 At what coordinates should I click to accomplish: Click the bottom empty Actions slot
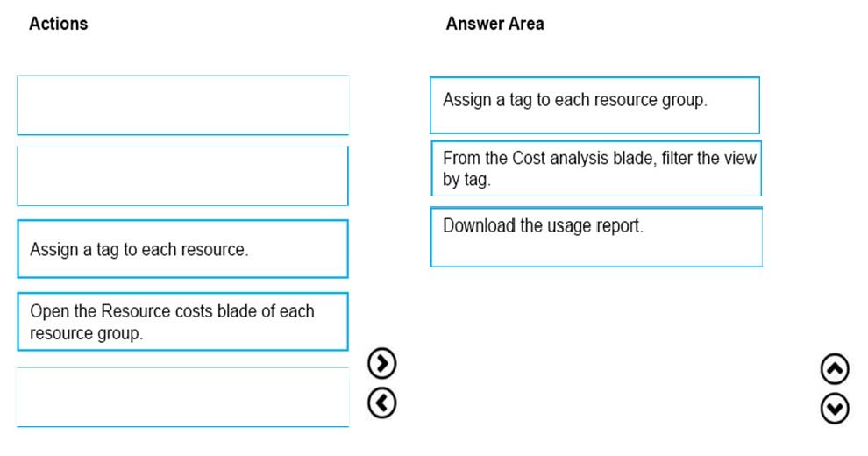coord(182,397)
